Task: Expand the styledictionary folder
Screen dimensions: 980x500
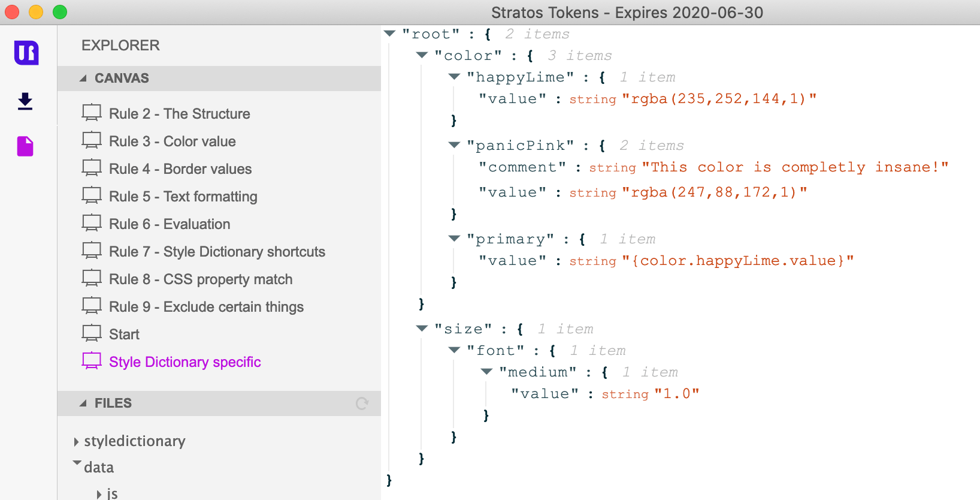Action: click(x=76, y=442)
